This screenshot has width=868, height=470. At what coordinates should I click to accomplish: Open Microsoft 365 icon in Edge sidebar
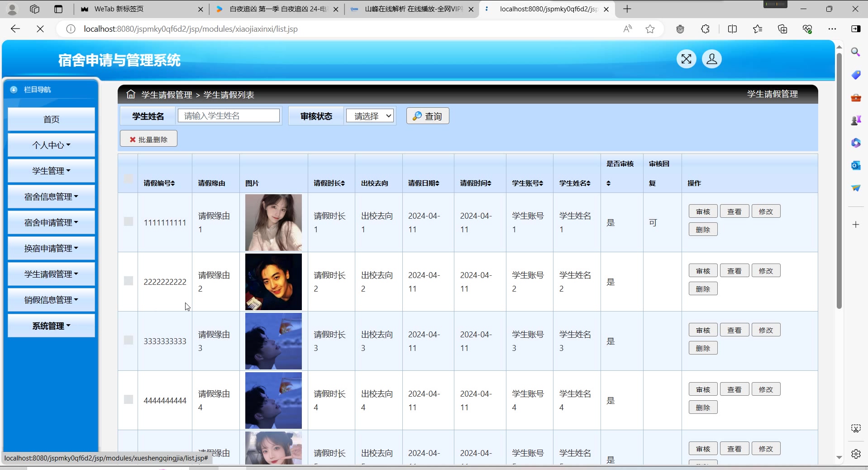855,143
